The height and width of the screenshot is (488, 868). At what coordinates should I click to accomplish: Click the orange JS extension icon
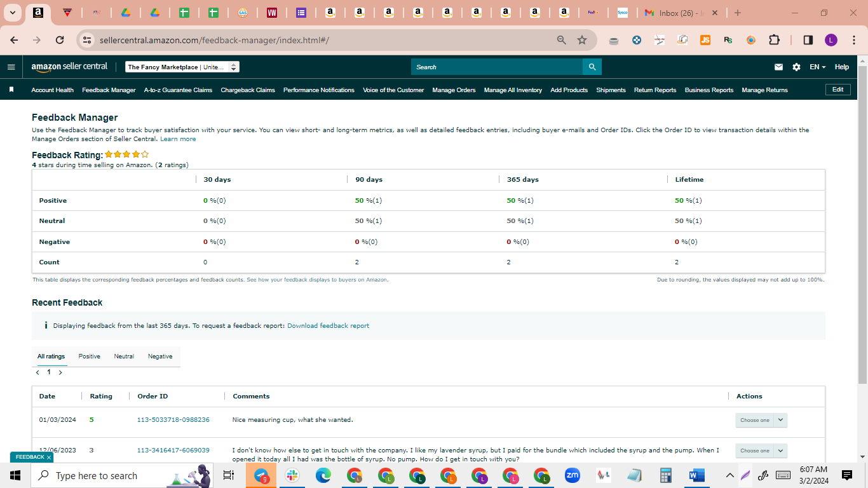tap(705, 40)
